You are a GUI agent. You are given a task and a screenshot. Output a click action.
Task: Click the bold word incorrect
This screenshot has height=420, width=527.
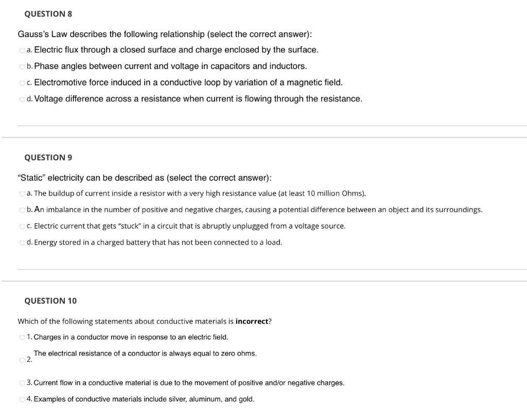pyautogui.click(x=252, y=321)
